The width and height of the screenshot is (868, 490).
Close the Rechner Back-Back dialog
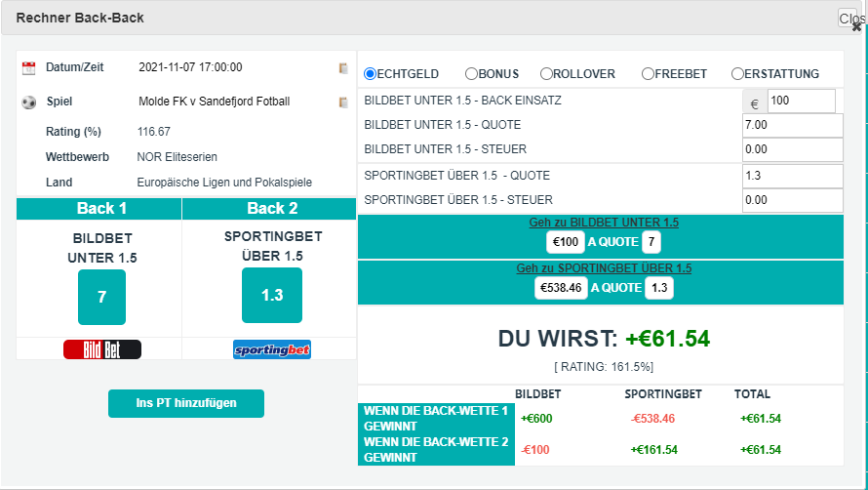848,19
